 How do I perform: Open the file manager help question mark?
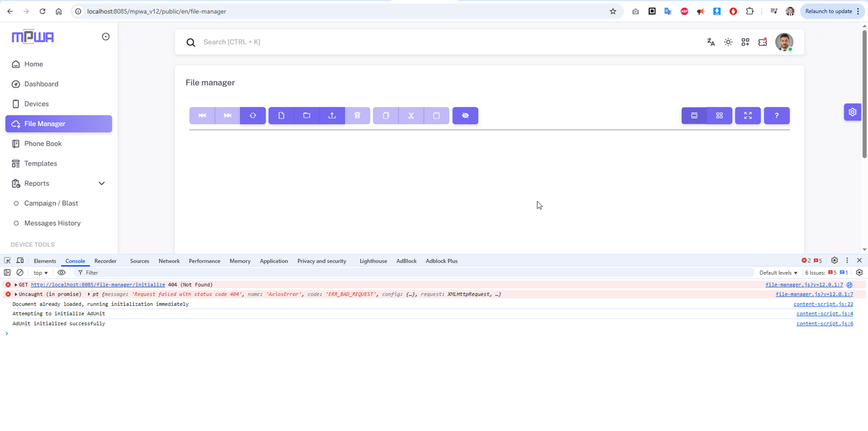pyautogui.click(x=777, y=116)
